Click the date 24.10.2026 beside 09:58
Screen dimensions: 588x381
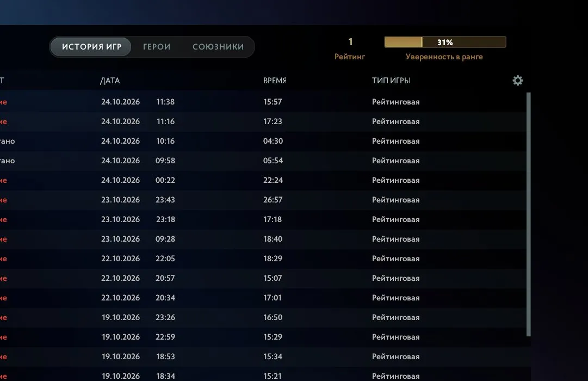pos(120,160)
